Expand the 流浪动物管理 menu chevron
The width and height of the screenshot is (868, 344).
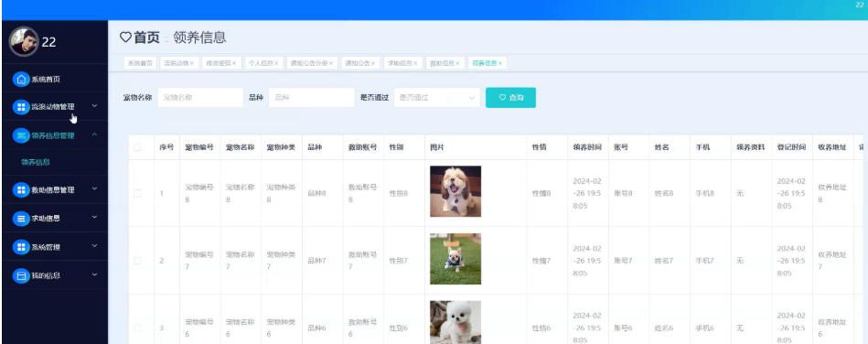[94, 106]
